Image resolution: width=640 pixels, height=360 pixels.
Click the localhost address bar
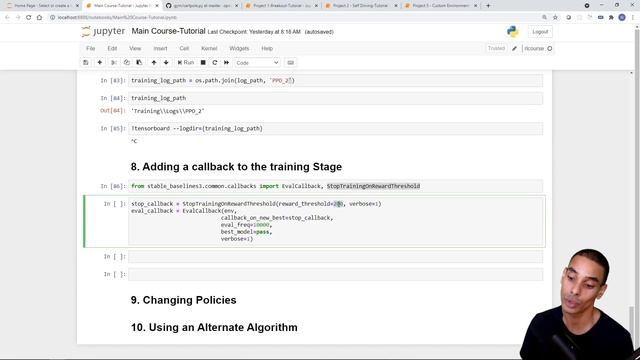pyautogui.click(x=294, y=18)
